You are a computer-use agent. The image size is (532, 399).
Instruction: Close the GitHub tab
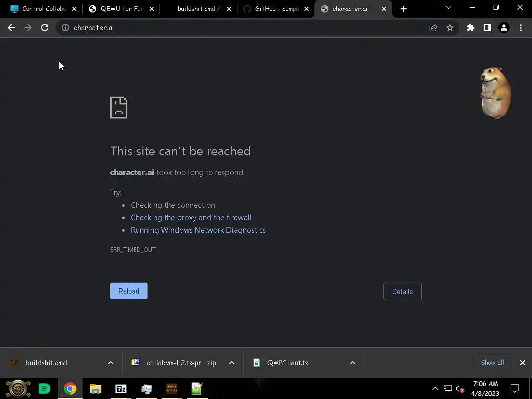click(307, 9)
